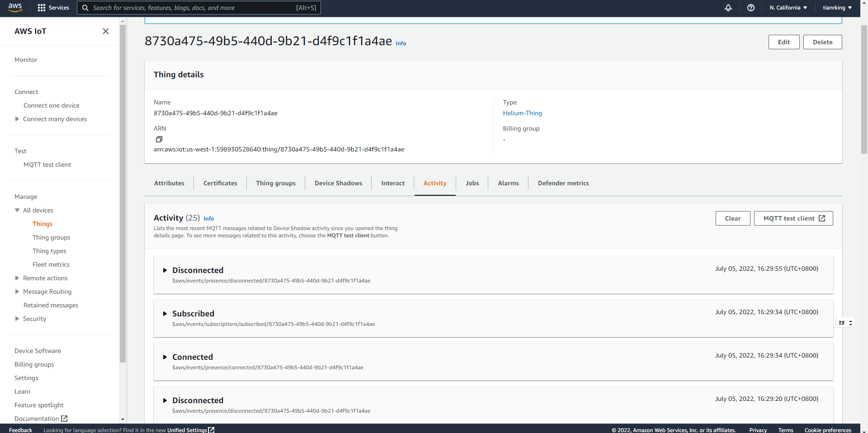
Task: Open Cookie preferences
Action: (828, 430)
